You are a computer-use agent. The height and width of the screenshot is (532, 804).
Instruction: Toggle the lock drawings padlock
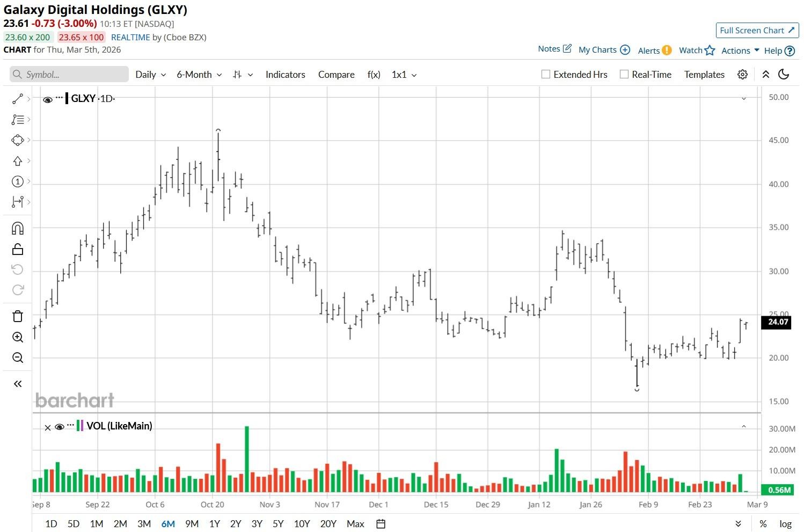(x=18, y=249)
